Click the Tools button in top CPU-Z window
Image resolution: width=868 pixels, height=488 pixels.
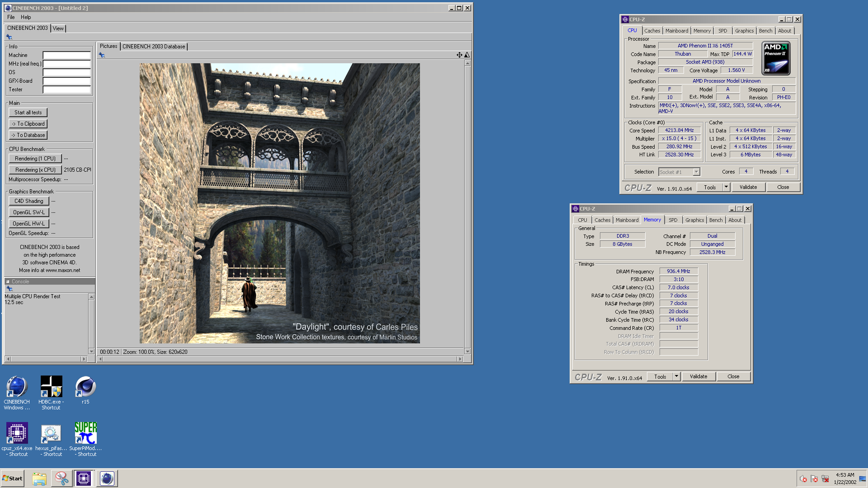coord(710,187)
